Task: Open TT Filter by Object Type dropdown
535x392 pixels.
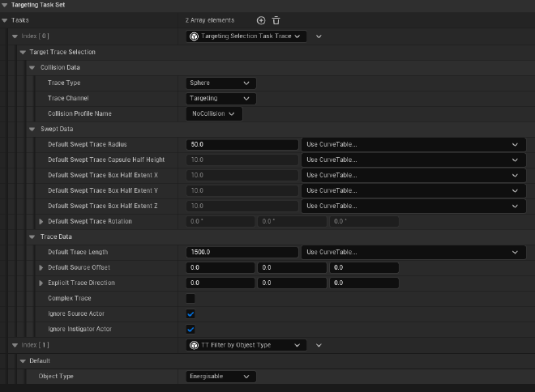Action: [246, 345]
